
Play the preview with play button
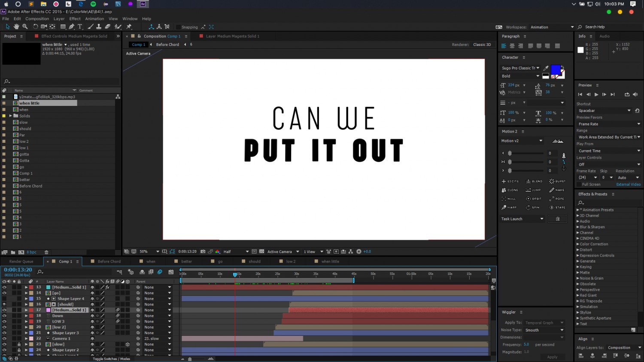click(x=596, y=94)
